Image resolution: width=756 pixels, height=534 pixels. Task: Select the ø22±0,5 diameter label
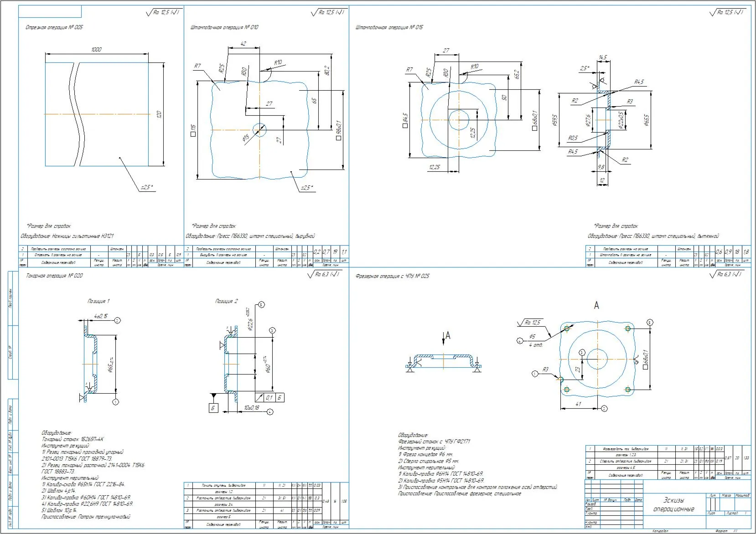tap(621, 120)
